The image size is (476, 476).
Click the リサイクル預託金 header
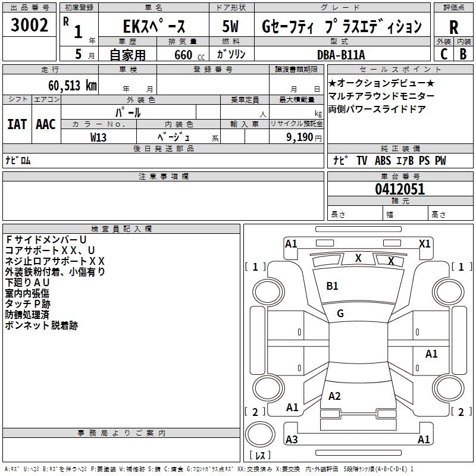pos(296,124)
